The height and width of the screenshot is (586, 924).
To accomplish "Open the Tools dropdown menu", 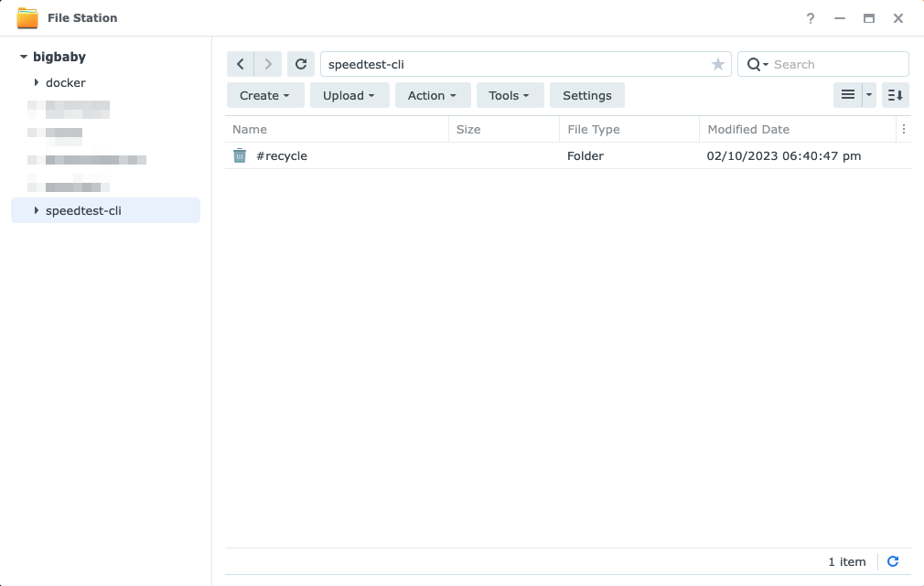I will coord(510,95).
